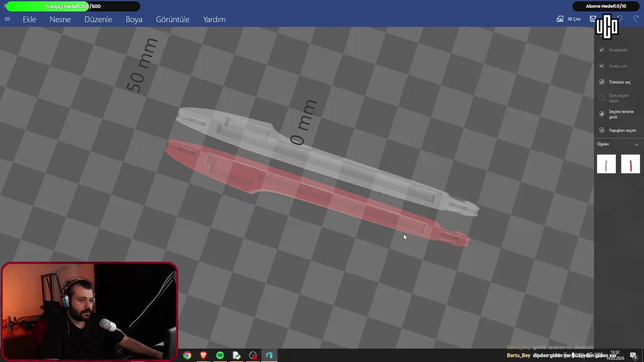Open the Görüntüle menu
Viewport: 644px width, 362px height.
point(173,20)
